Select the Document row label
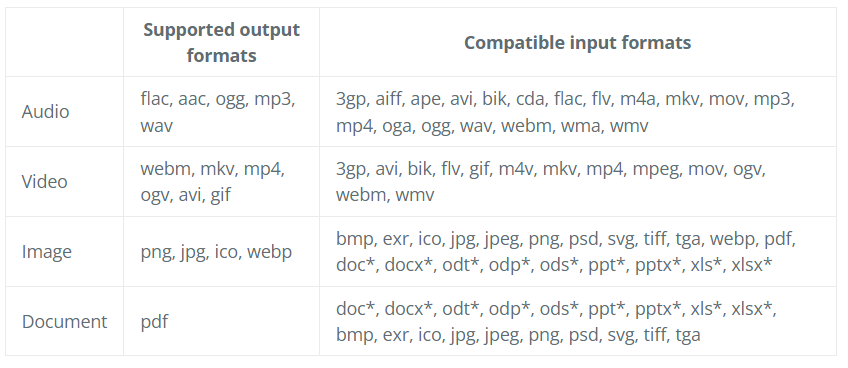The image size is (848, 368). click(x=64, y=321)
